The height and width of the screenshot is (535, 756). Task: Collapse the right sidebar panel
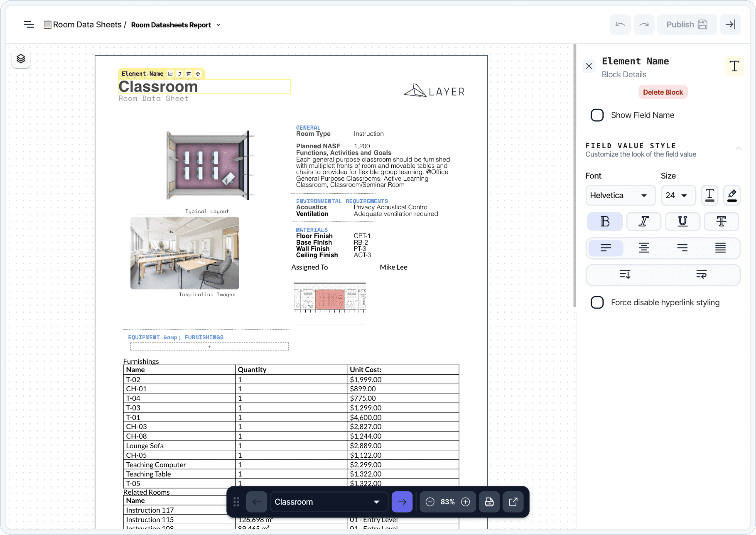point(730,25)
